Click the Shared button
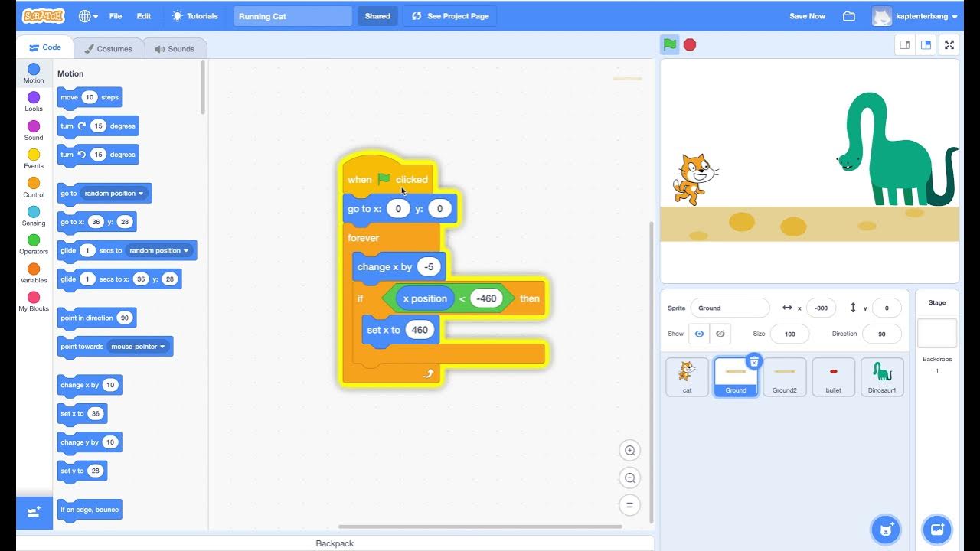Image resolution: width=980 pixels, height=551 pixels. 377,16
